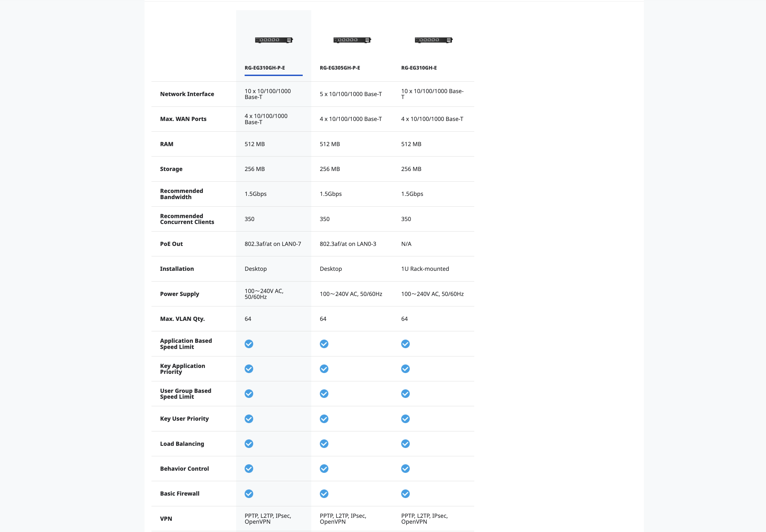
Task: Click the RG-EG310GH-P-E router product image
Action: point(274,40)
